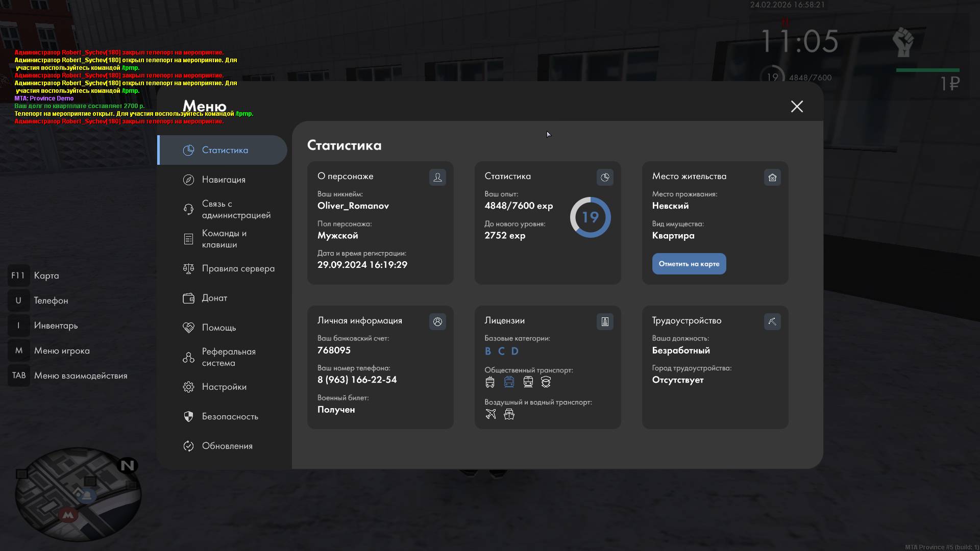This screenshot has height=551, width=980.
Task: Open the Донат menu section
Action: point(214,298)
